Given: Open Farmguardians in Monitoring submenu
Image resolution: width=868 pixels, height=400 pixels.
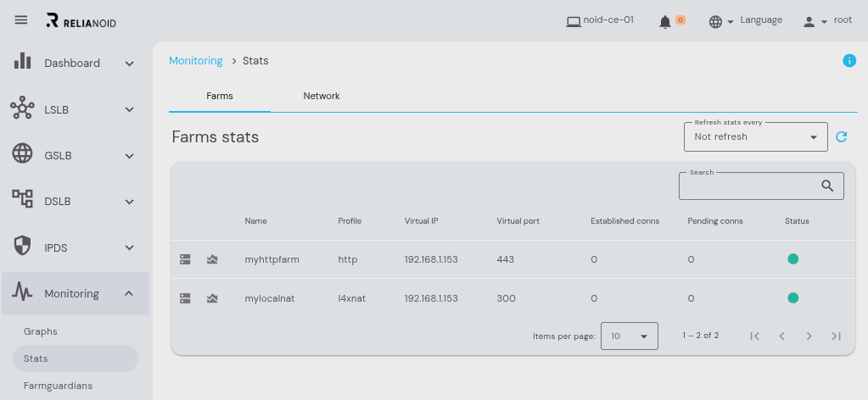Looking at the screenshot, I should (x=59, y=386).
